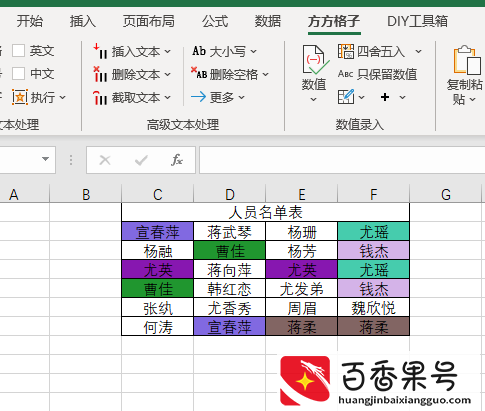This screenshot has height=411, width=485.
Task: Click the 只保留数值 button label
Action: 387,74
